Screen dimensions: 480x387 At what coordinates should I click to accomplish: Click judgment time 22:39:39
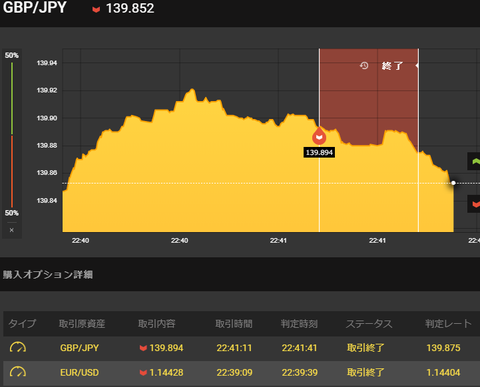(x=299, y=372)
